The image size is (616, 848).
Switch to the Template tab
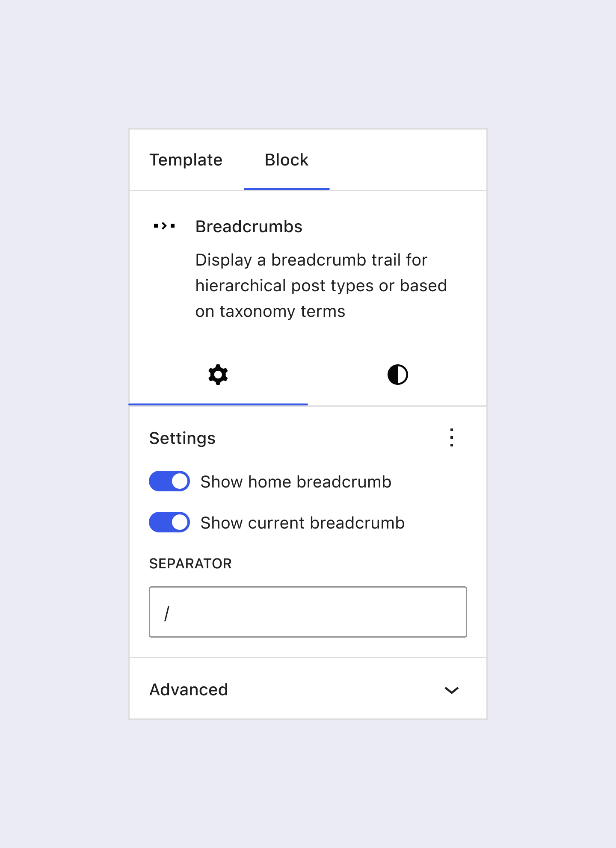point(186,160)
